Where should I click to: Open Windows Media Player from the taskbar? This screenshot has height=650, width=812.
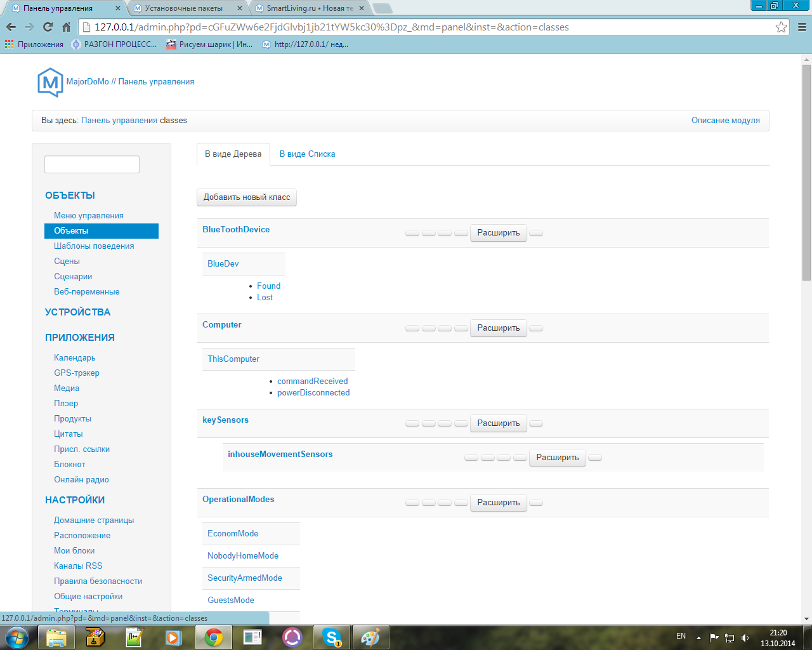coord(173,637)
